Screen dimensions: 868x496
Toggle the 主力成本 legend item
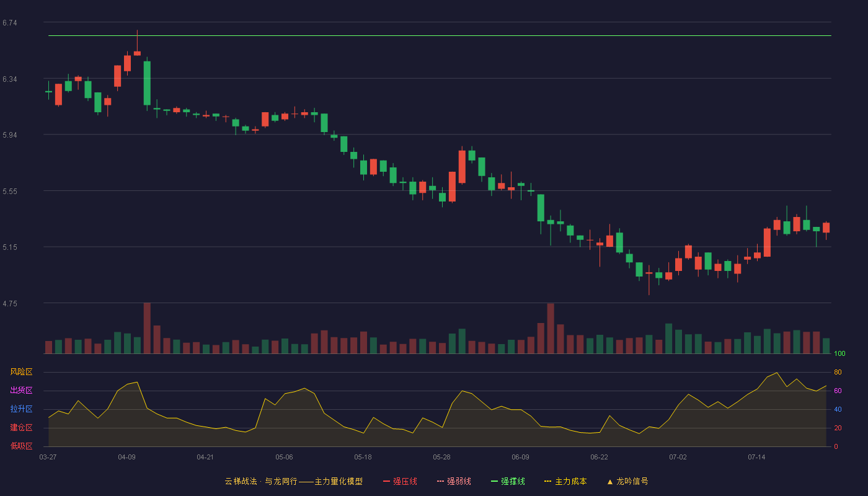pyautogui.click(x=565, y=481)
